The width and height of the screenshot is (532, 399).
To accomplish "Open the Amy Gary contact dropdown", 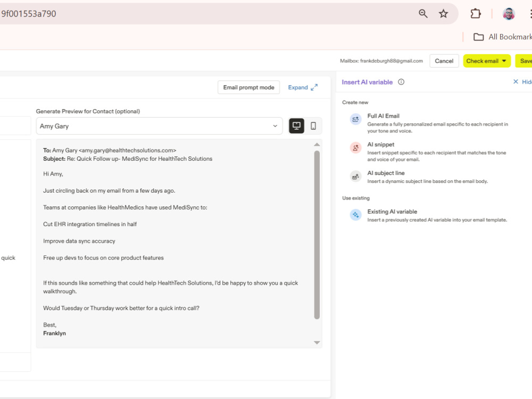I will point(159,126).
